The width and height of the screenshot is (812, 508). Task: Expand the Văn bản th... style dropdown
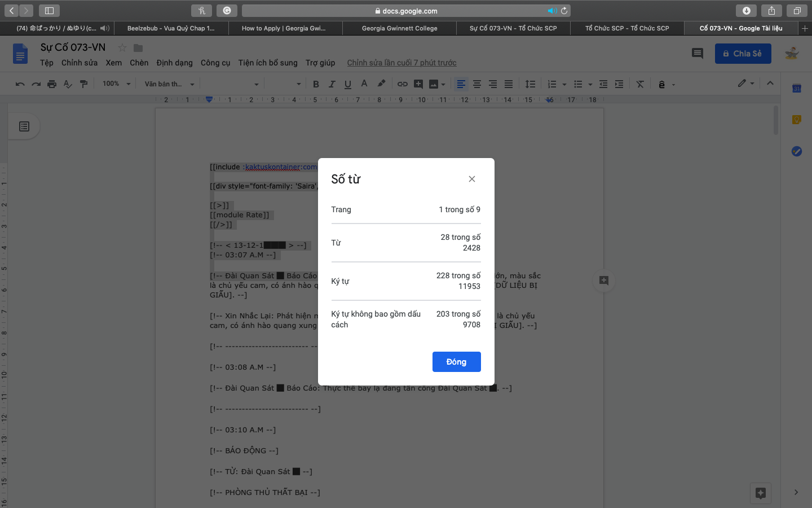tap(169, 84)
